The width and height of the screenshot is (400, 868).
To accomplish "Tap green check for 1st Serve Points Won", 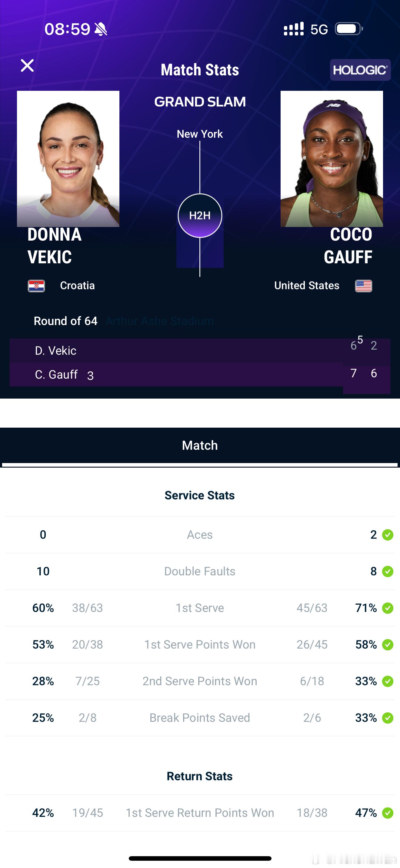I will (388, 645).
